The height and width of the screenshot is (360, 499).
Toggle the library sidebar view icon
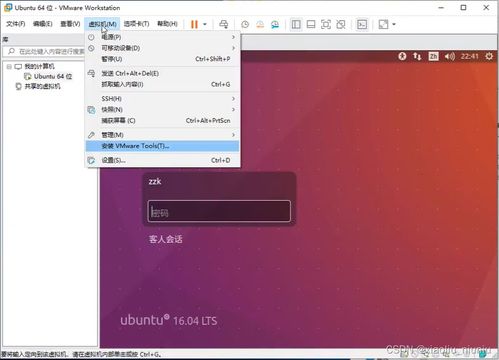[x=296, y=24]
